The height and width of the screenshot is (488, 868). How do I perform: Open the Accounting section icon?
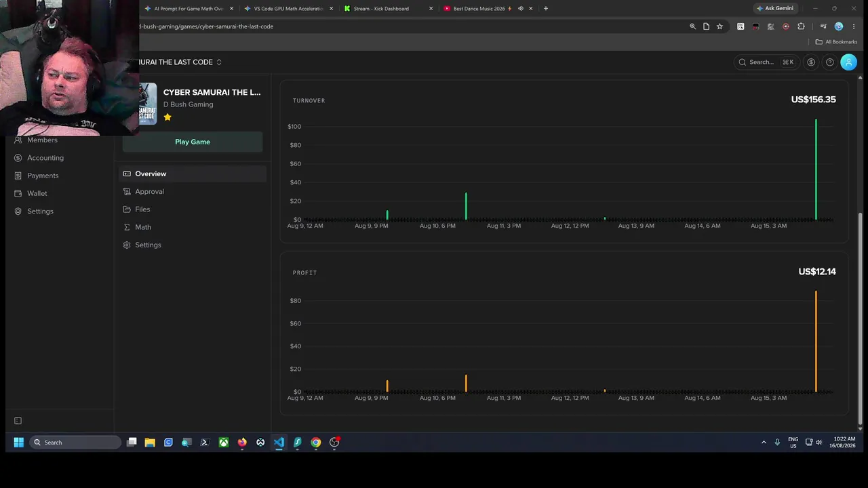18,158
